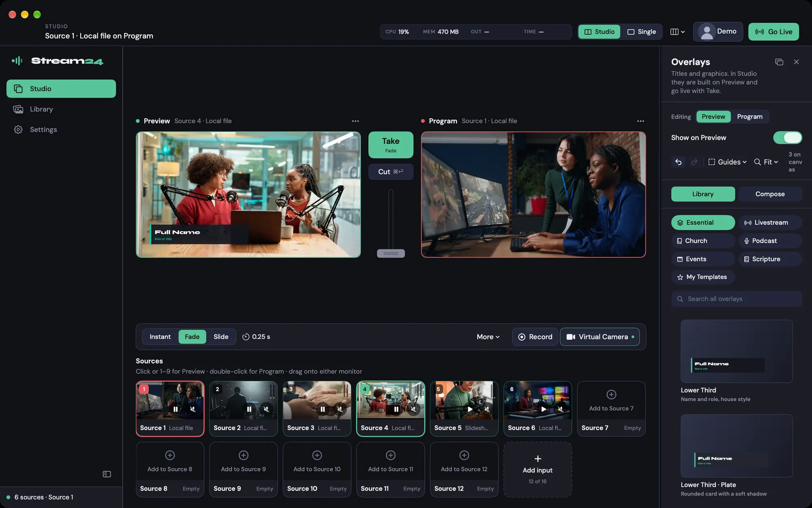Switch to Overlays Compose tab
Screen dimensions: 812x508
(770, 194)
